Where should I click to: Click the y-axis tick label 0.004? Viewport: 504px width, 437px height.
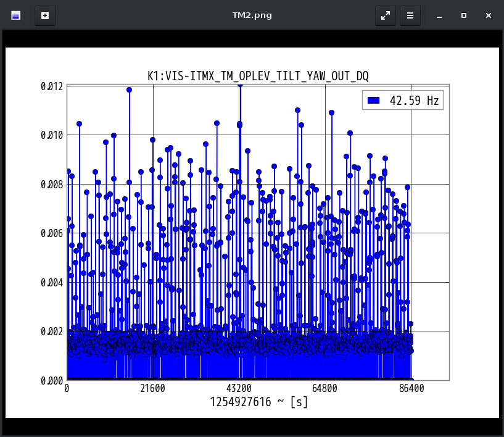point(52,283)
